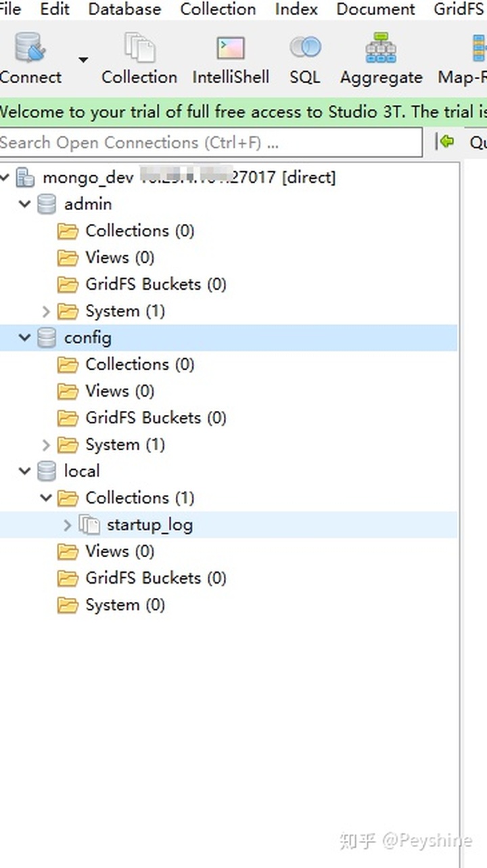Expand System (1) under config
The height and width of the screenshot is (868, 487).
(46, 445)
